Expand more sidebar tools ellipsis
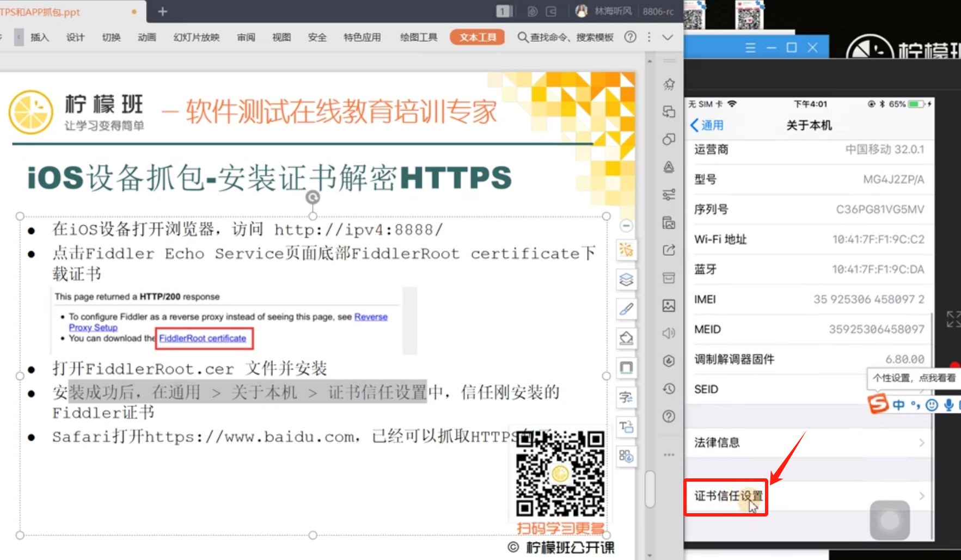Screen dimensions: 961x560 pyautogui.click(x=669, y=454)
